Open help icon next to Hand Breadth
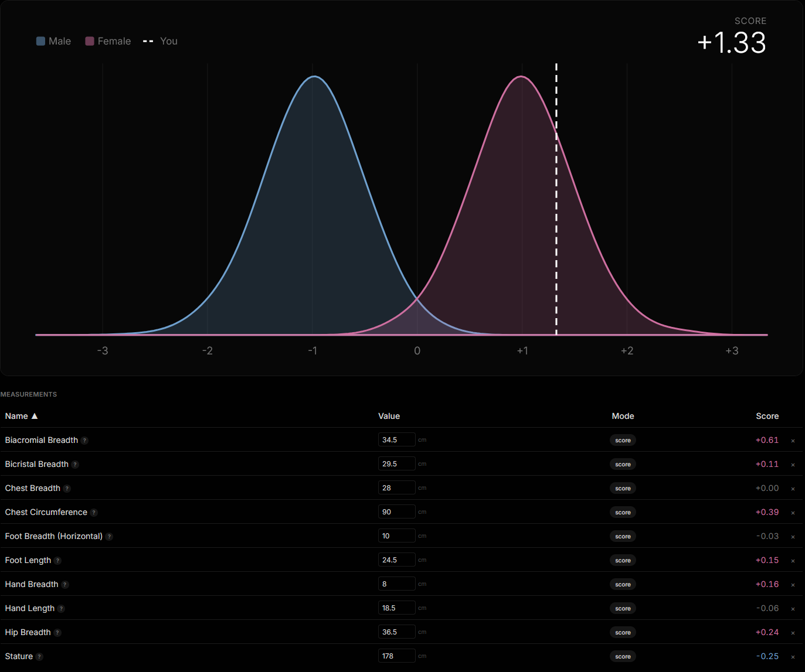Screen dimensions: 805x672 [x=65, y=585]
